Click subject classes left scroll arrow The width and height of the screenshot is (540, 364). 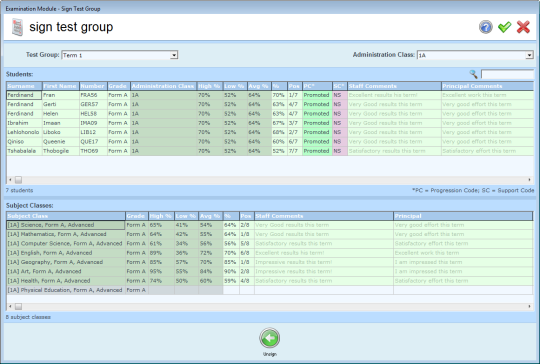coord(10,306)
